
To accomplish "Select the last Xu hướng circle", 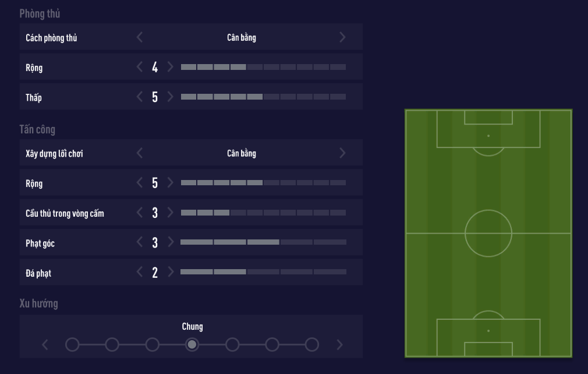I will point(312,345).
